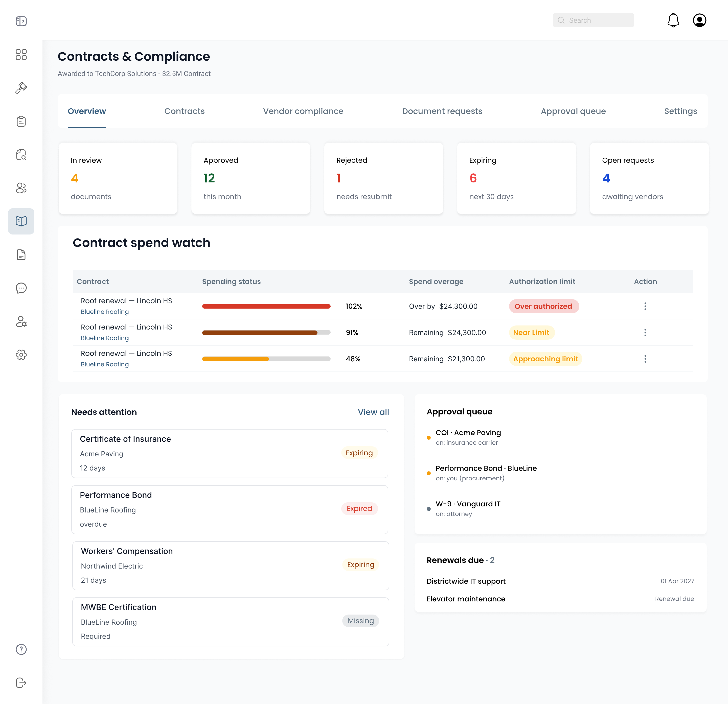Screen dimensions: 728x704
Task: Click the Over authorized badge
Action: pyautogui.click(x=544, y=306)
